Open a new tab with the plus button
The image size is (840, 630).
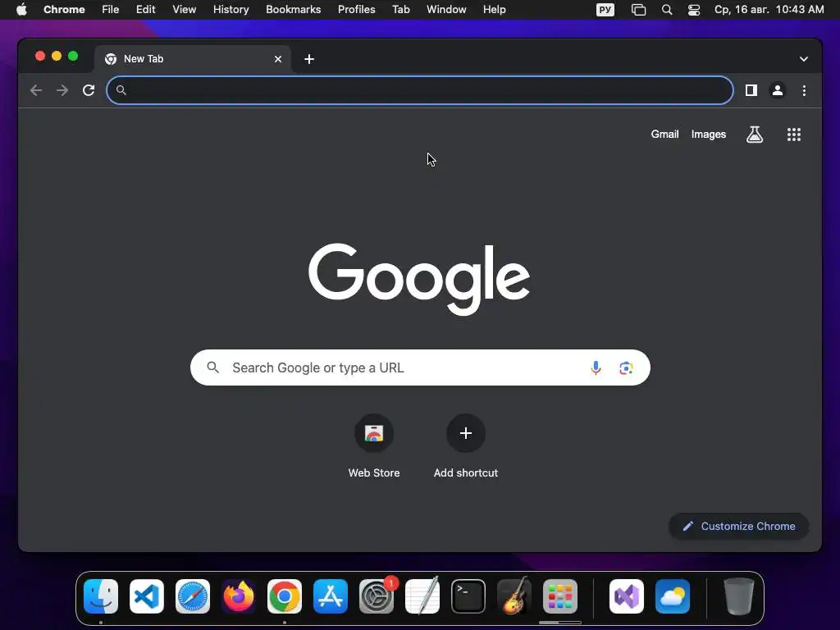(x=309, y=59)
